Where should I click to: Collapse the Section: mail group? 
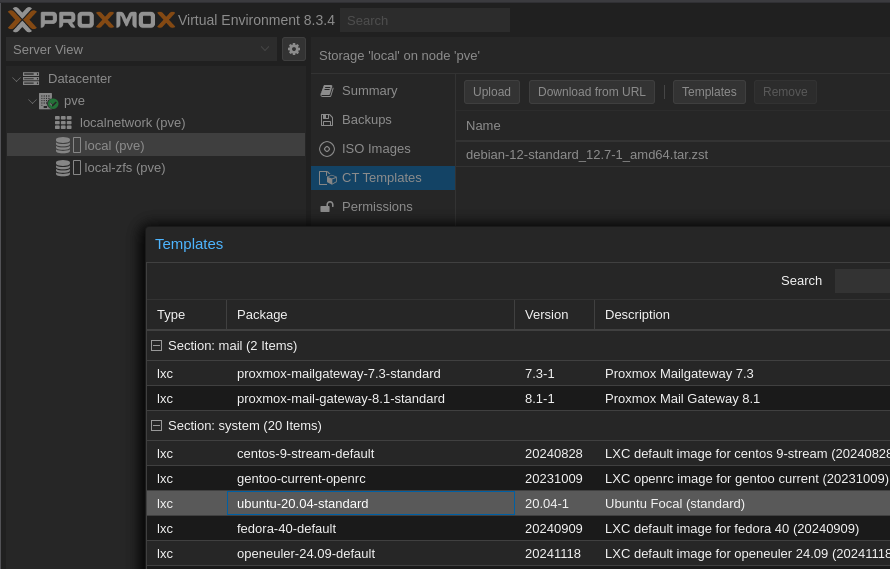click(157, 345)
